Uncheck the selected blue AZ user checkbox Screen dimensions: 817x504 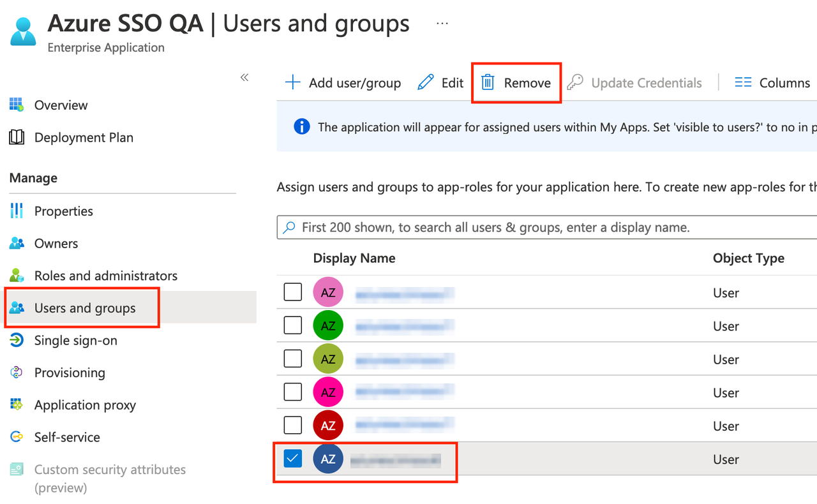[292, 458]
